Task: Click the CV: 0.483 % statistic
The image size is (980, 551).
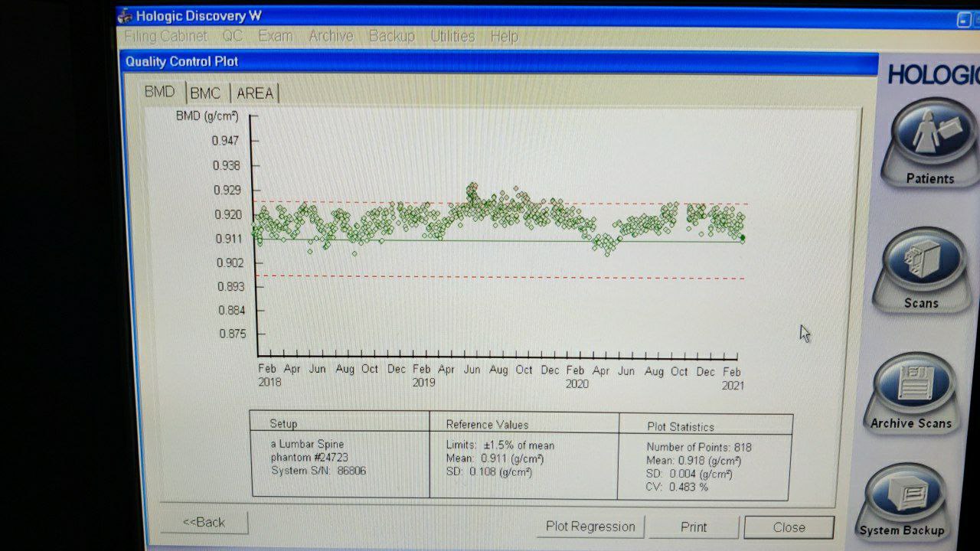Action: coord(678,487)
